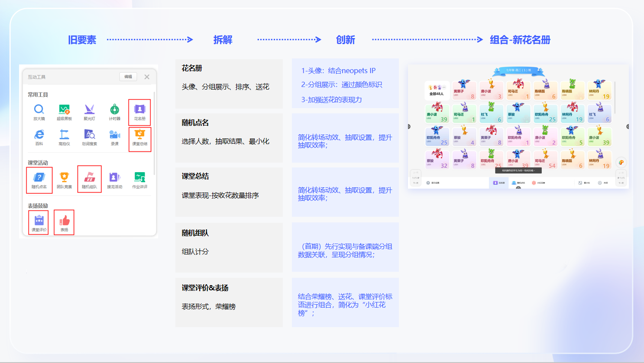Viewport: 644px width, 363px height.
Task: Click 最小化 in the roster bar
Action: click(584, 183)
